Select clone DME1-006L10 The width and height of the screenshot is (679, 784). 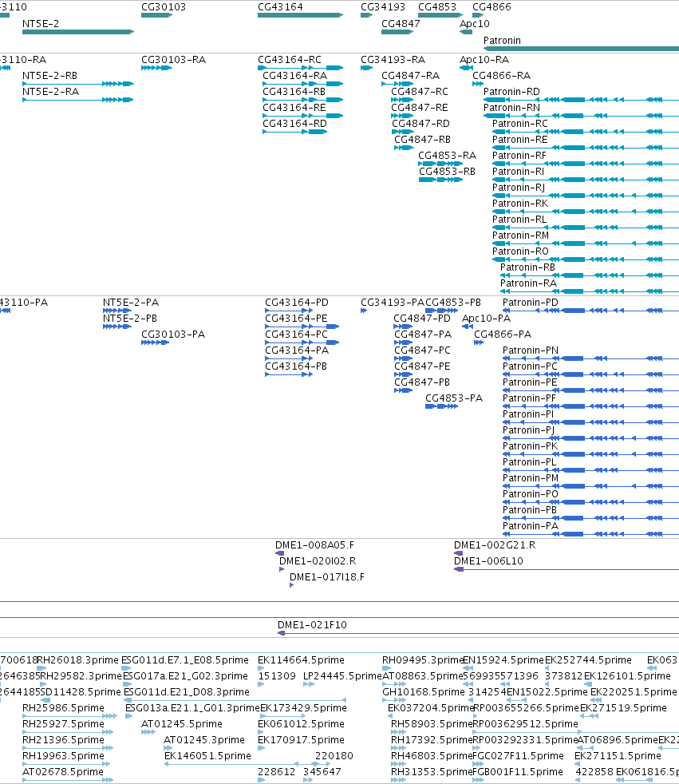pos(488,561)
